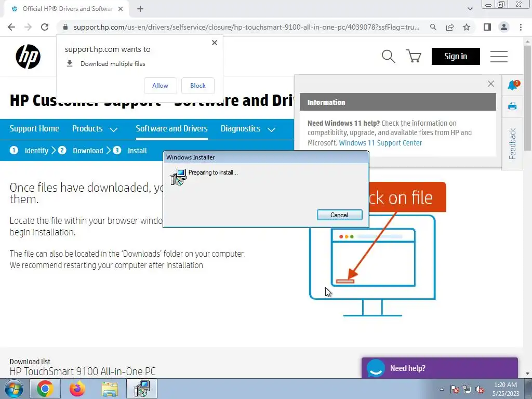Click the notification bell icon

tap(513, 85)
